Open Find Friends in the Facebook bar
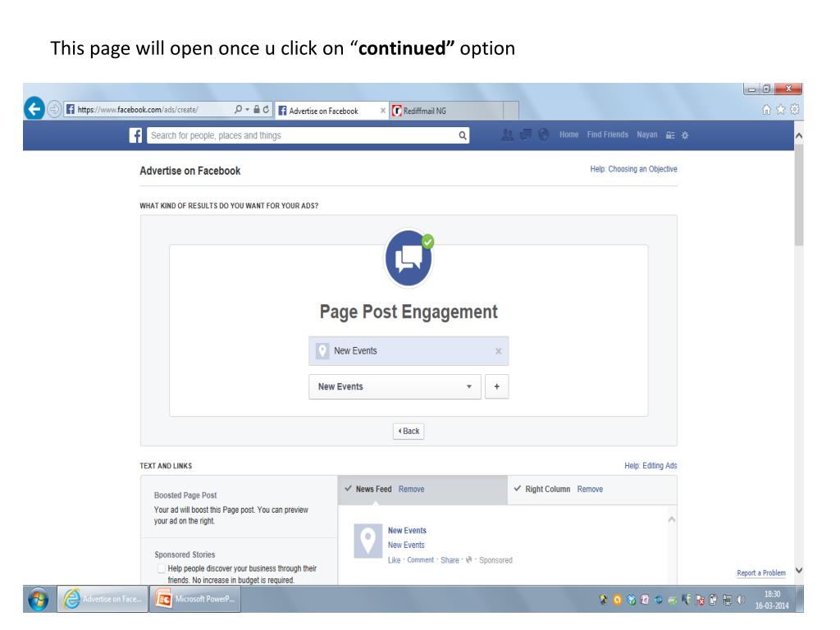The height and width of the screenshot is (630, 840). pyautogui.click(x=608, y=135)
